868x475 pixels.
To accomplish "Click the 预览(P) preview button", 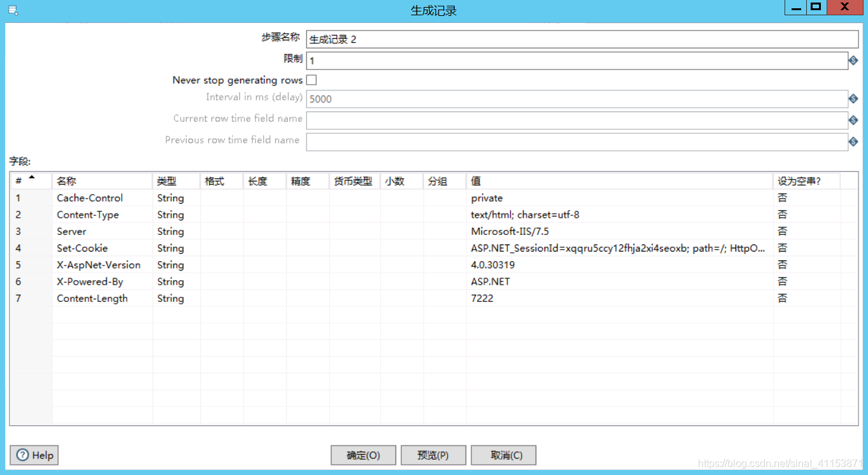I will [x=433, y=455].
